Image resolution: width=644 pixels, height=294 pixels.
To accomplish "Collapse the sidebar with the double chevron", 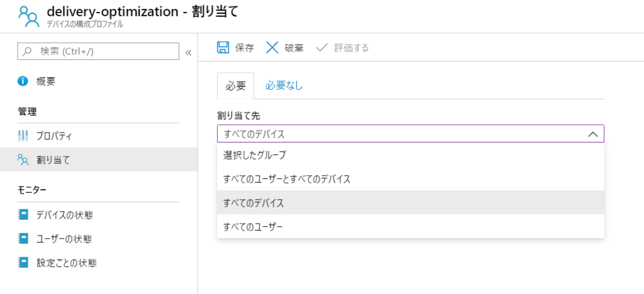I will click(x=189, y=53).
